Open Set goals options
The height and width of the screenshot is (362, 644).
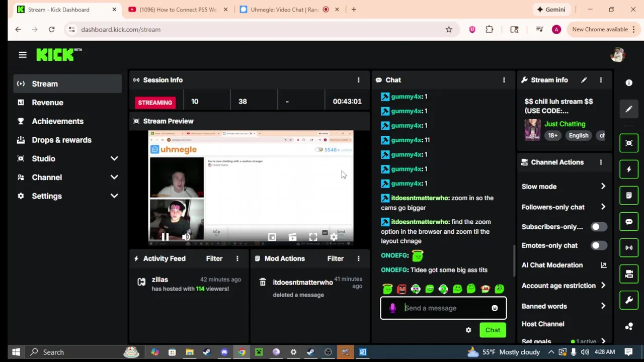(x=564, y=341)
